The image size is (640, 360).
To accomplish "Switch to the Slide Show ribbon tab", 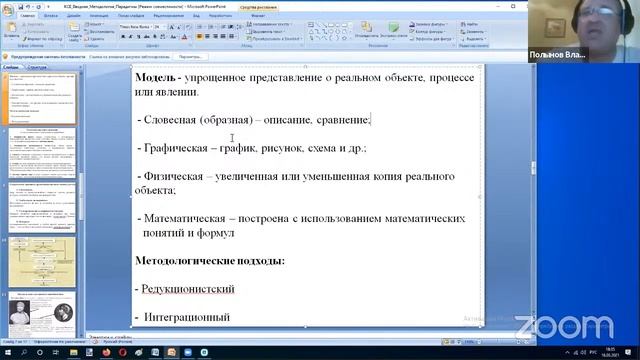I will (x=131, y=16).
